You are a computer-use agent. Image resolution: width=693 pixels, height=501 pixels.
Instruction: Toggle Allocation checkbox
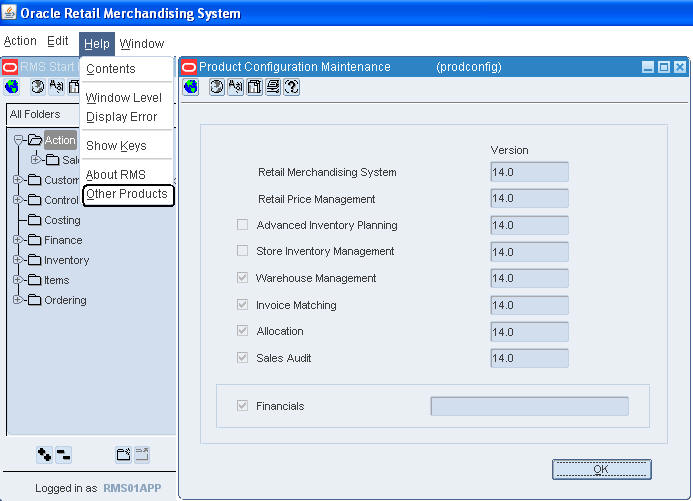click(242, 330)
